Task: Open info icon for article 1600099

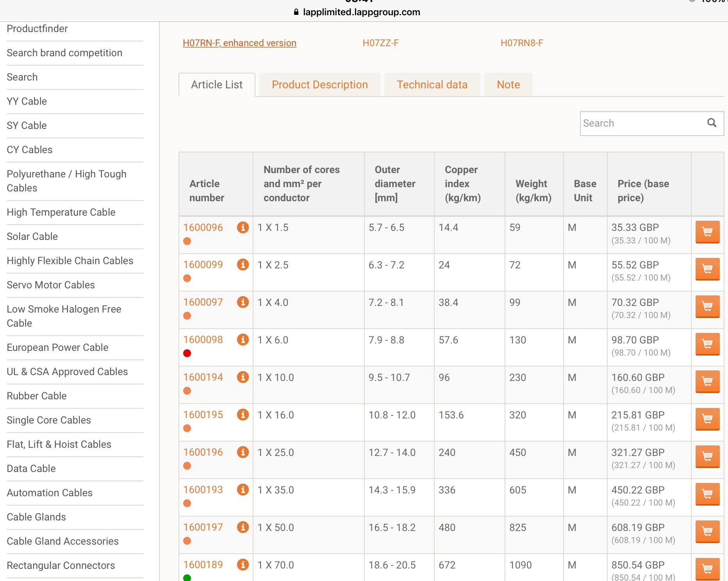Action: coord(243,265)
